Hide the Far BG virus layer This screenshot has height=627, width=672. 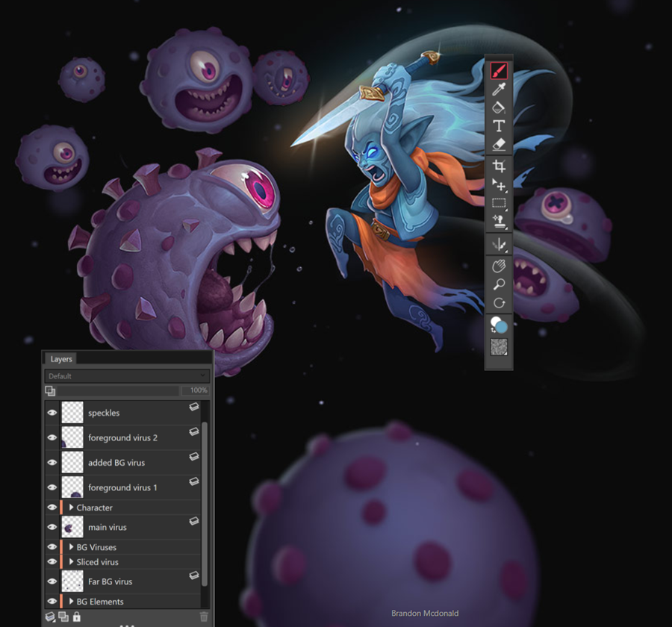pos(52,581)
